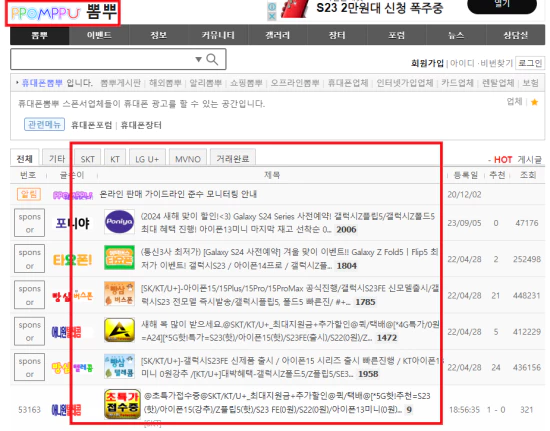Open the 정보 menu item

click(159, 35)
